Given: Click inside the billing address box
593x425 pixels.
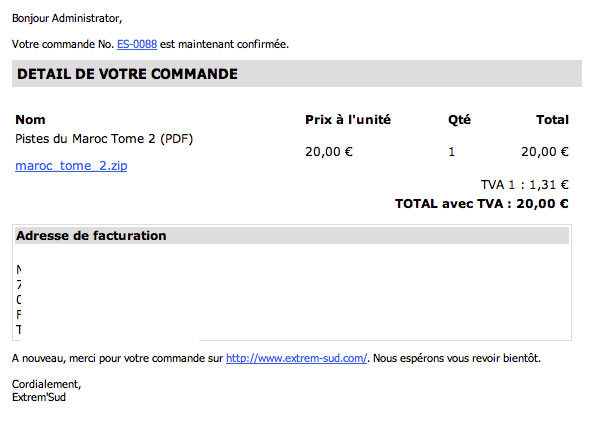Looking at the screenshot, I should [292, 291].
